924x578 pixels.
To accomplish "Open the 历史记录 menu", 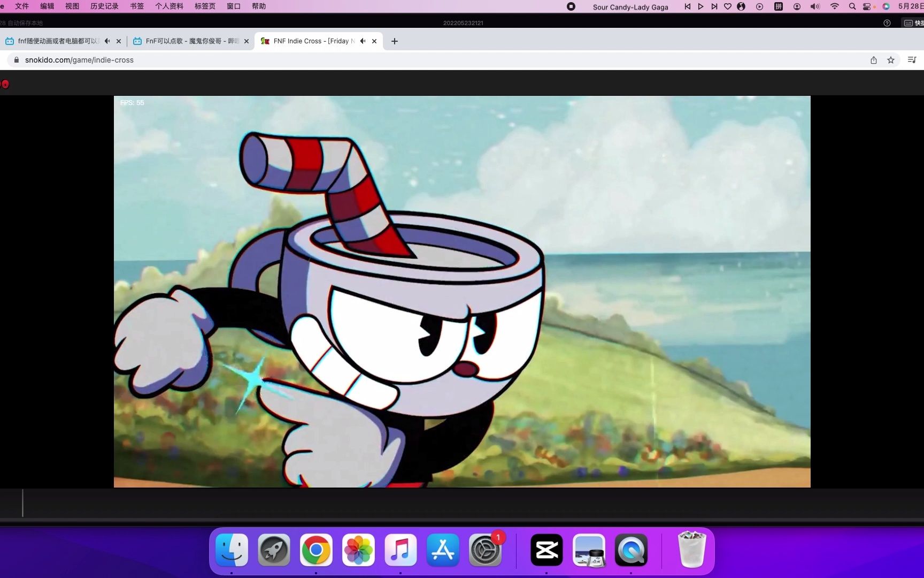I will 104,6.
